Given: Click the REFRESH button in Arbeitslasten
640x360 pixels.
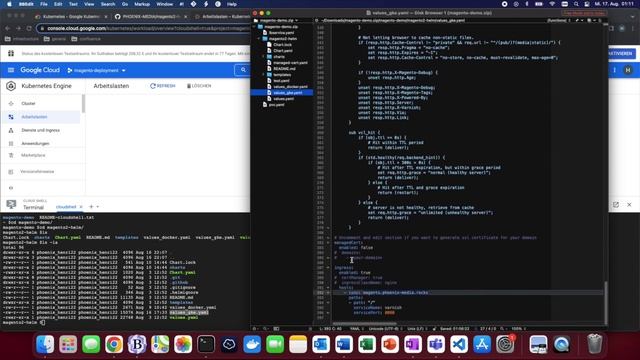Looking at the screenshot, I should [x=162, y=86].
